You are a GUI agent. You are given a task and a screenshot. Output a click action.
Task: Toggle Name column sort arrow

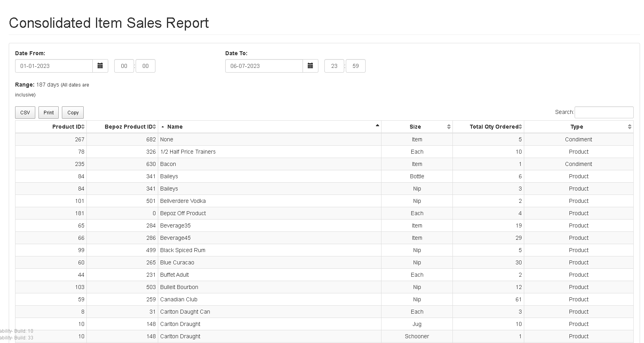(377, 126)
